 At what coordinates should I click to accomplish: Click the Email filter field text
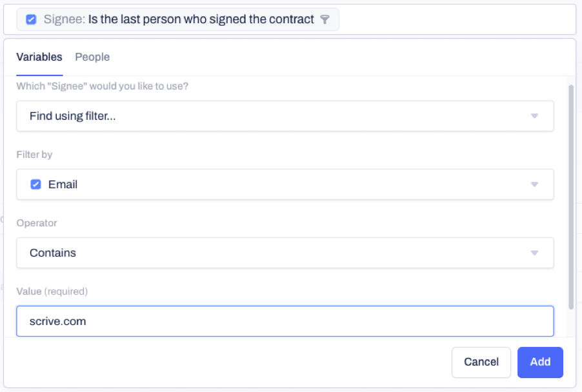[63, 184]
